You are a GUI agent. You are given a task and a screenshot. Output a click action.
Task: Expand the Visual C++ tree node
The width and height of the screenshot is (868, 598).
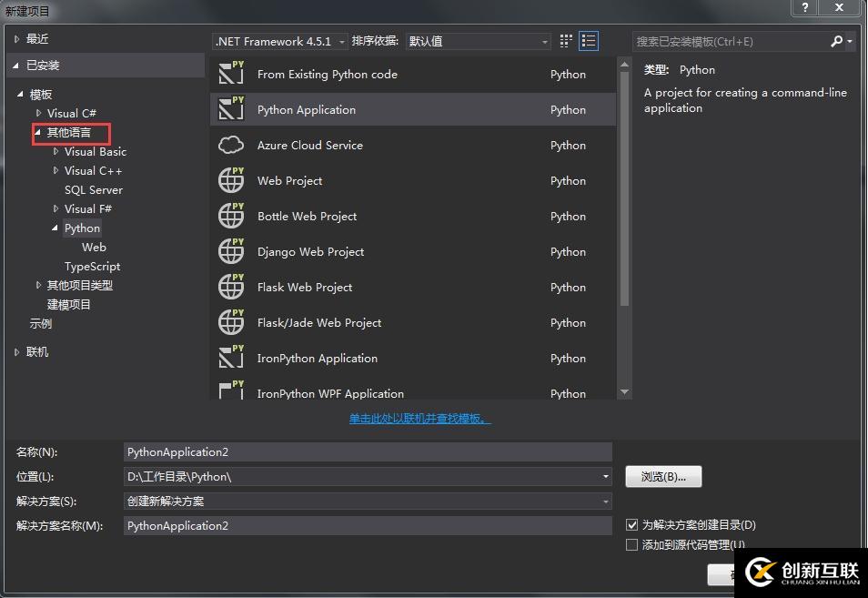pyautogui.click(x=56, y=170)
